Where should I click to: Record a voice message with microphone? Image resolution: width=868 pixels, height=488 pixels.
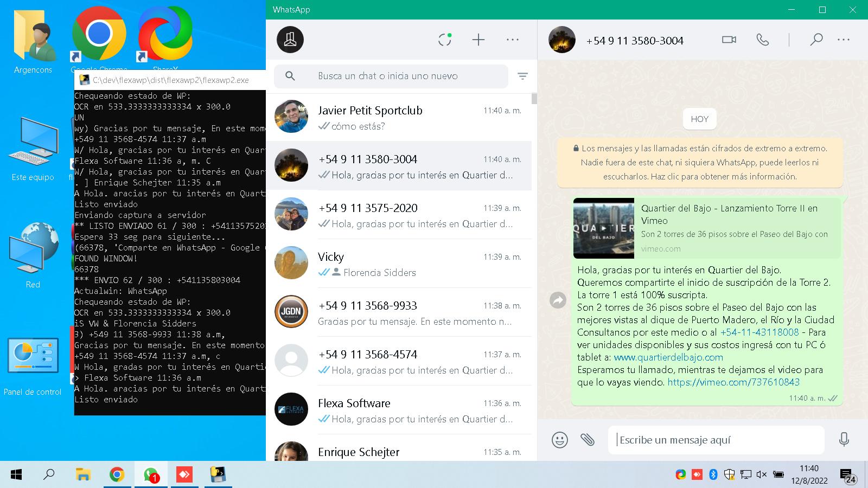tap(844, 440)
